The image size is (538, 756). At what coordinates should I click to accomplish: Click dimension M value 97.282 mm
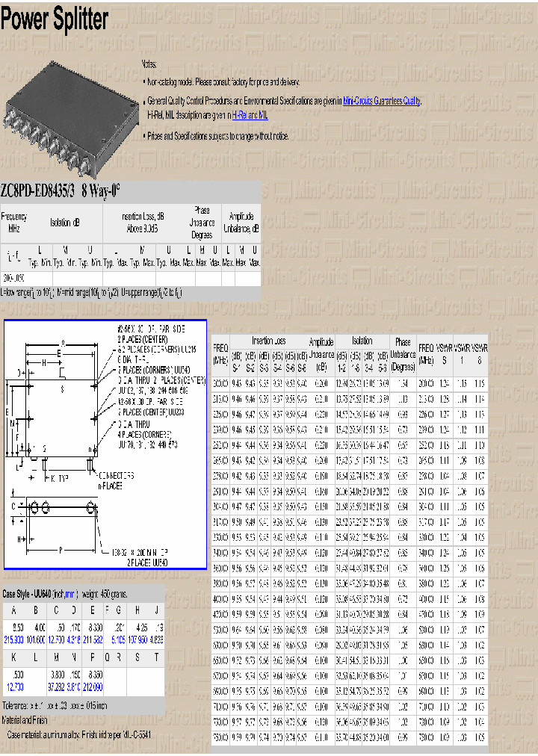pos(58,687)
